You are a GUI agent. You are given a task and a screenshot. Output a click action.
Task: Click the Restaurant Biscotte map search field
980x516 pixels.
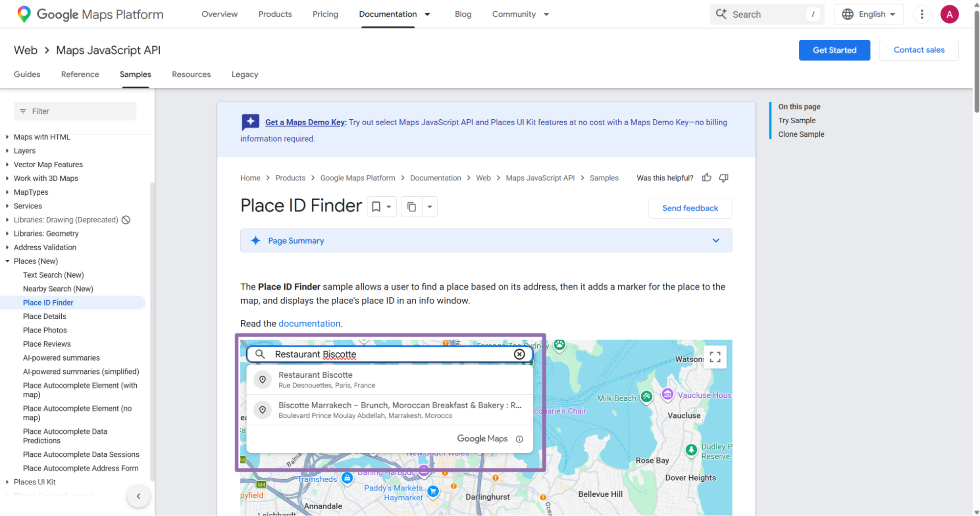click(x=390, y=354)
